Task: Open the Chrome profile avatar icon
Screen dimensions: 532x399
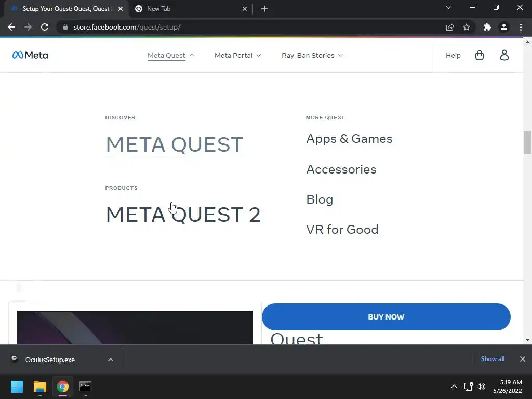Action: 504,27
